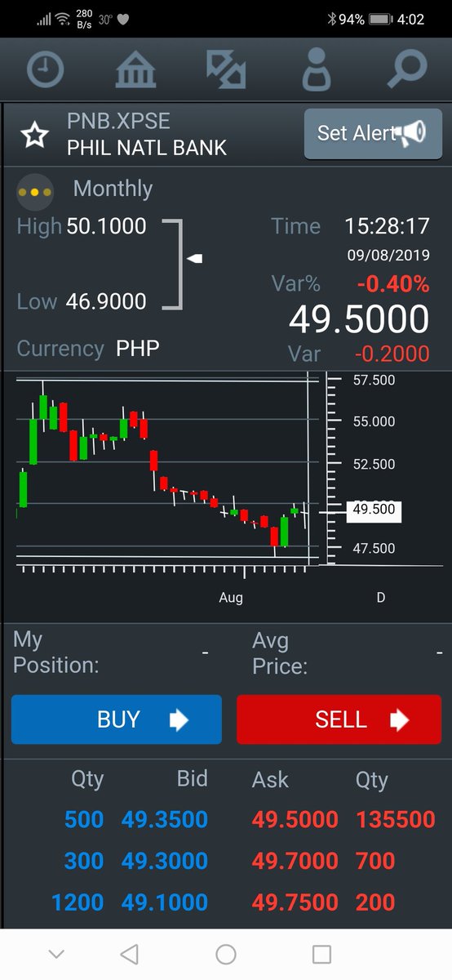Screen dimensions: 452x980
Task: Tap the SELL button
Action: click(x=339, y=719)
